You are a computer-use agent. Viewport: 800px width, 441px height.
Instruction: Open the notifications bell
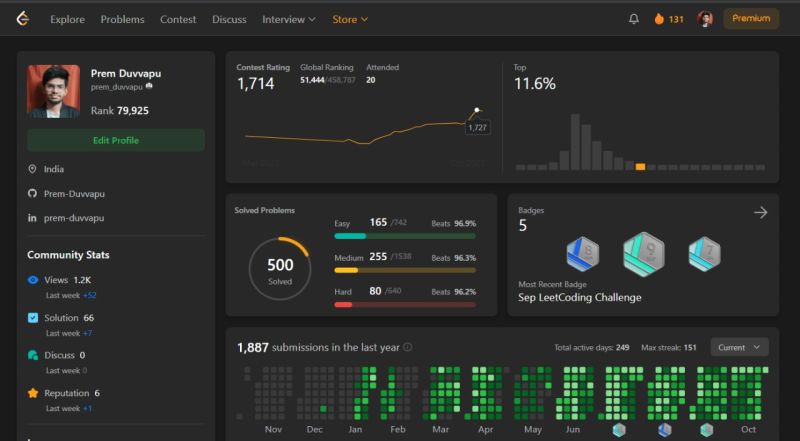pyautogui.click(x=634, y=19)
